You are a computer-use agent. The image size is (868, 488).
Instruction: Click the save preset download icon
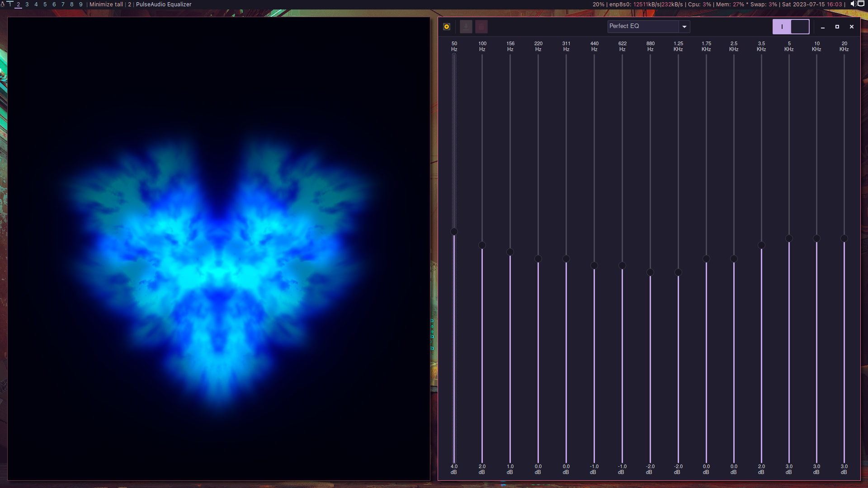tap(466, 27)
